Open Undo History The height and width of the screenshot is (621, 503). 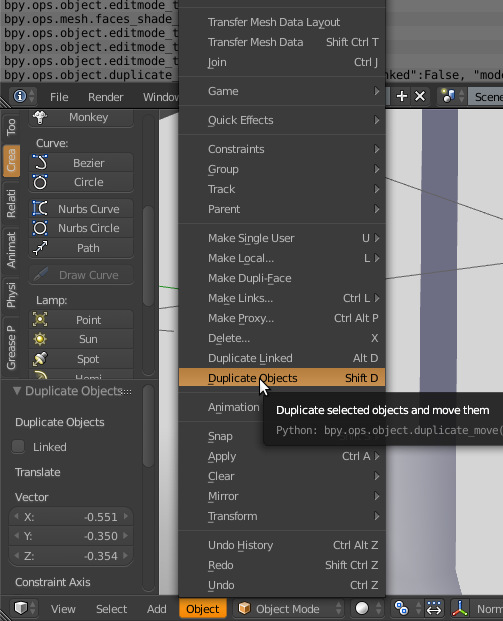point(282,545)
